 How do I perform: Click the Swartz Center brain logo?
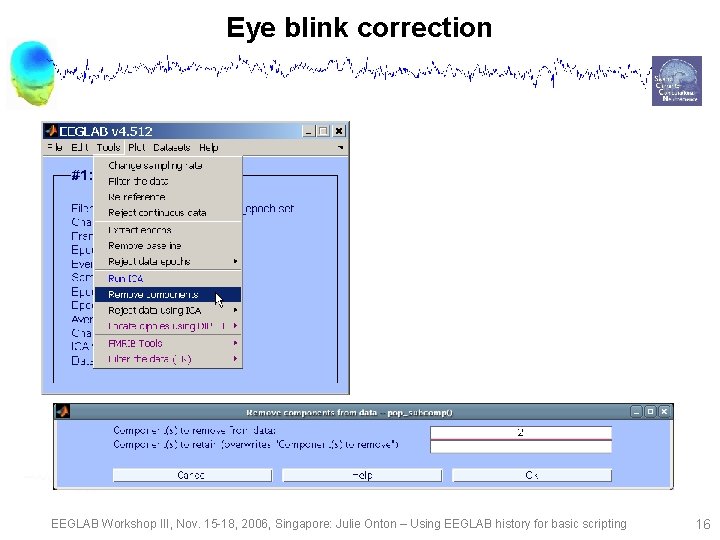[677, 81]
